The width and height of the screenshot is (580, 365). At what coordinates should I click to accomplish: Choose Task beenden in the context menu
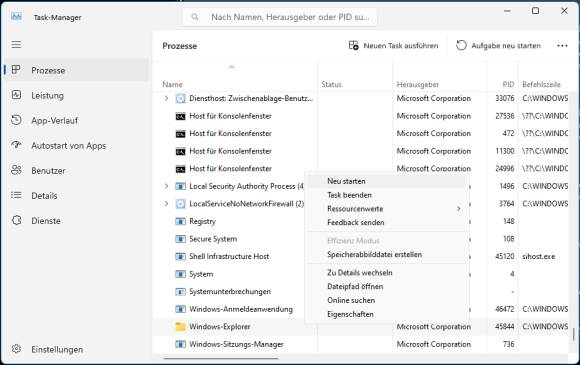pyautogui.click(x=387, y=195)
